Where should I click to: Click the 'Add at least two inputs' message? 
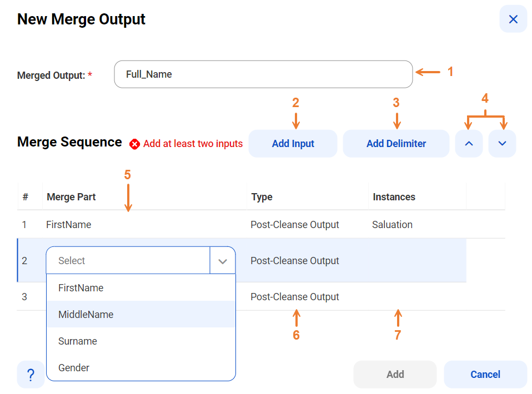point(193,144)
